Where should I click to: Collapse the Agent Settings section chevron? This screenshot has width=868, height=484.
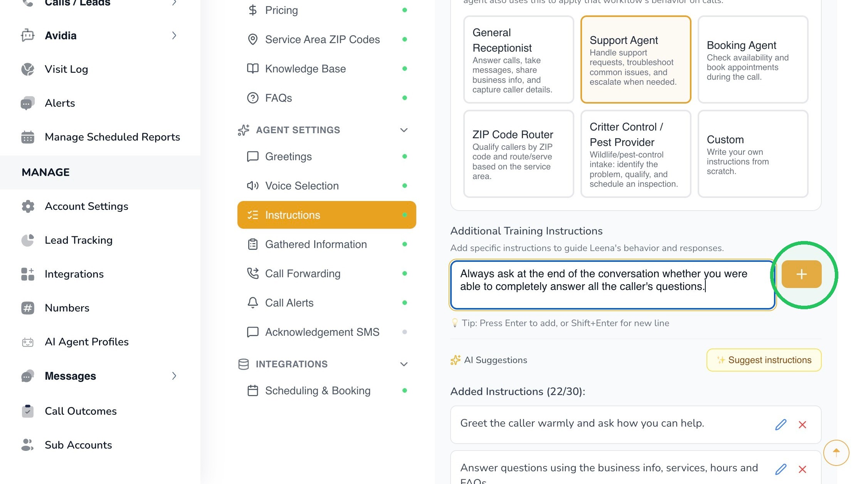coord(404,130)
